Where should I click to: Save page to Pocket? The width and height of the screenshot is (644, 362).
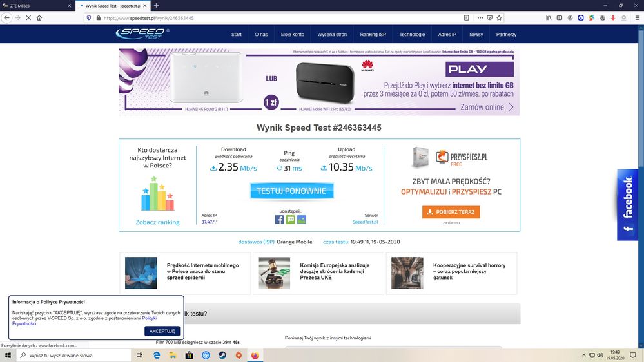click(x=489, y=18)
